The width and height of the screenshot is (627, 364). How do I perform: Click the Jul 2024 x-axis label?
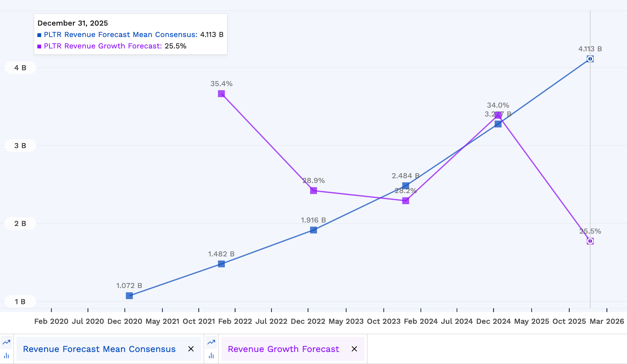tap(457, 321)
